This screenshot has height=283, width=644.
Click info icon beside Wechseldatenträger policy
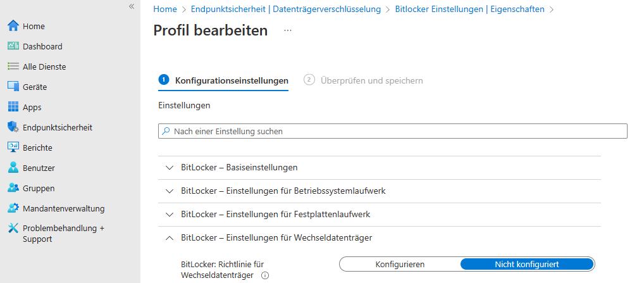[265, 275]
